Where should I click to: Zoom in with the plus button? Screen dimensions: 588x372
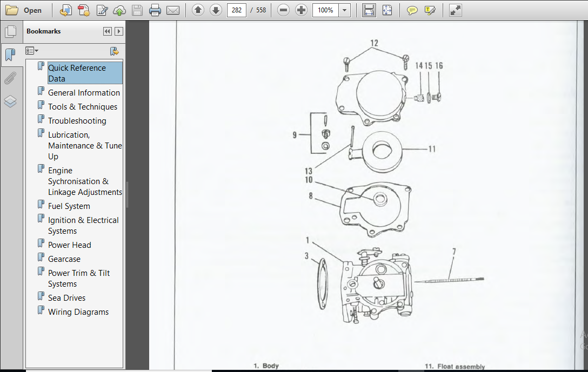(301, 10)
